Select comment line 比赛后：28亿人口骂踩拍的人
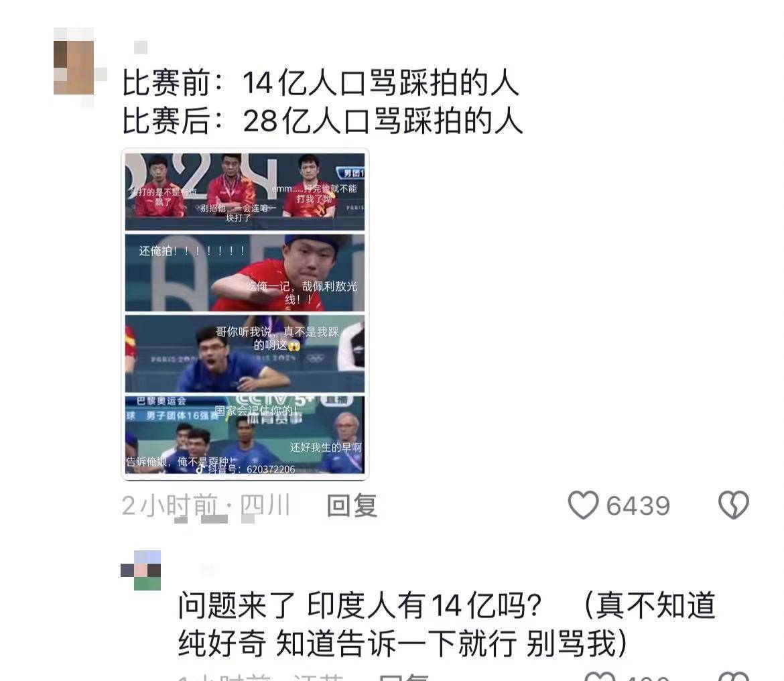This screenshot has height=681, width=784. tap(322, 121)
